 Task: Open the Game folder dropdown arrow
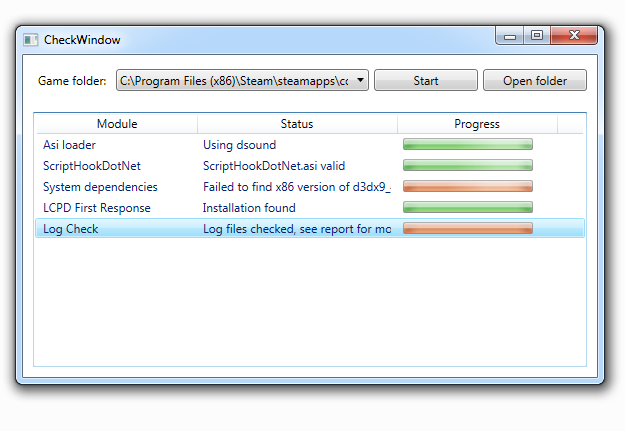tap(360, 81)
